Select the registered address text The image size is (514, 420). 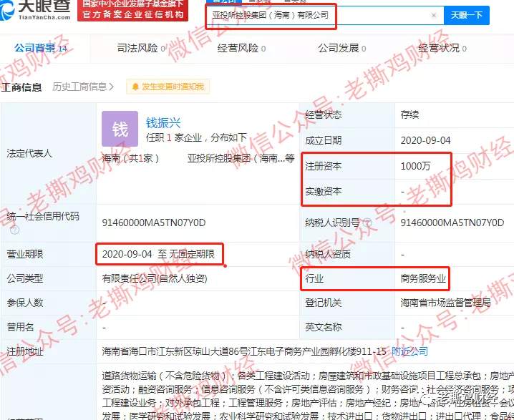244,351
